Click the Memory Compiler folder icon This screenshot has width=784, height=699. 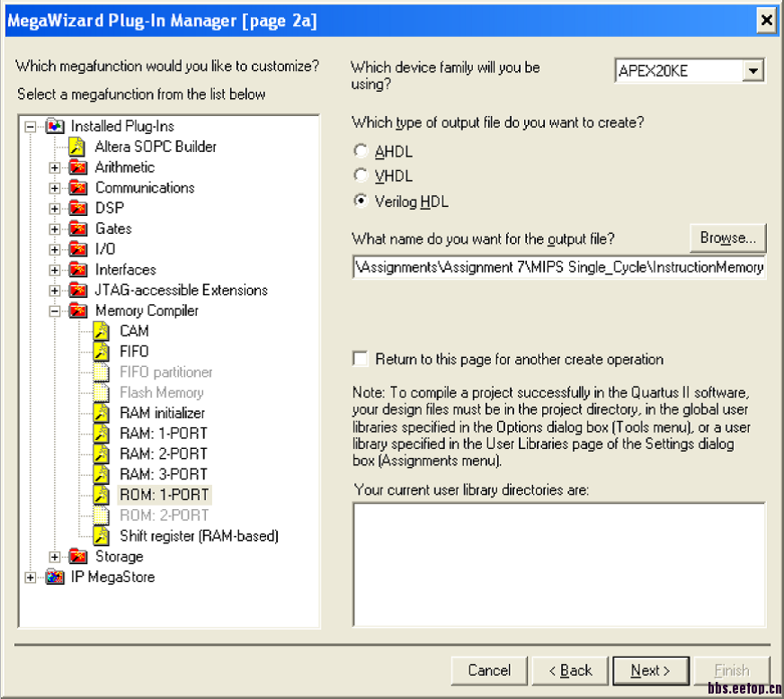tap(78, 310)
